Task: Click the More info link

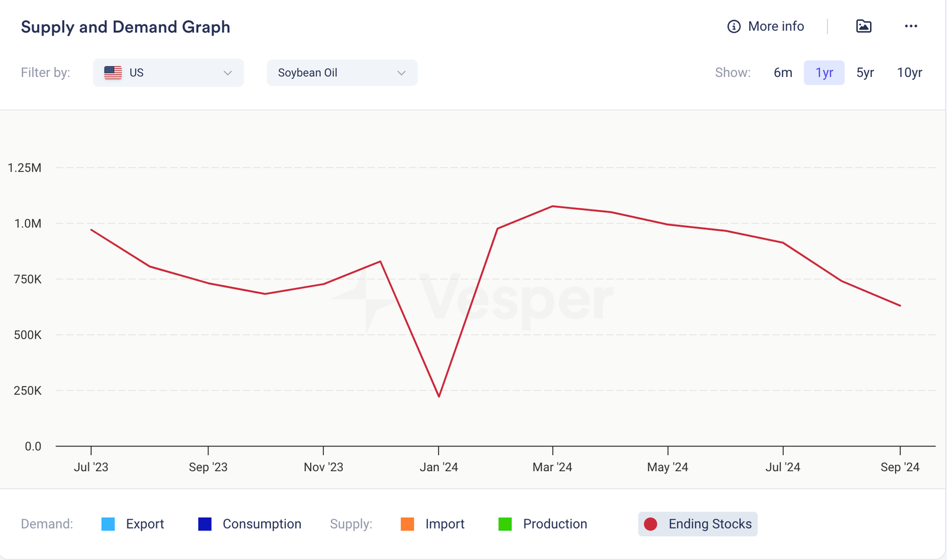Action: pos(775,27)
